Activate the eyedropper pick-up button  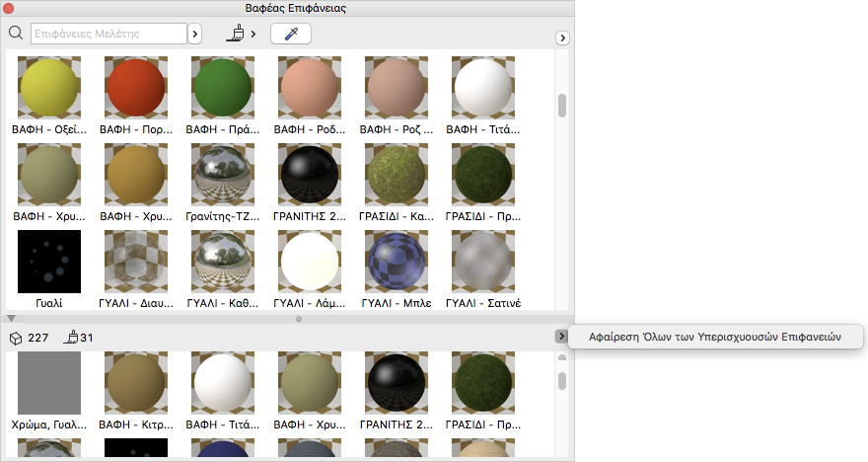point(291,34)
